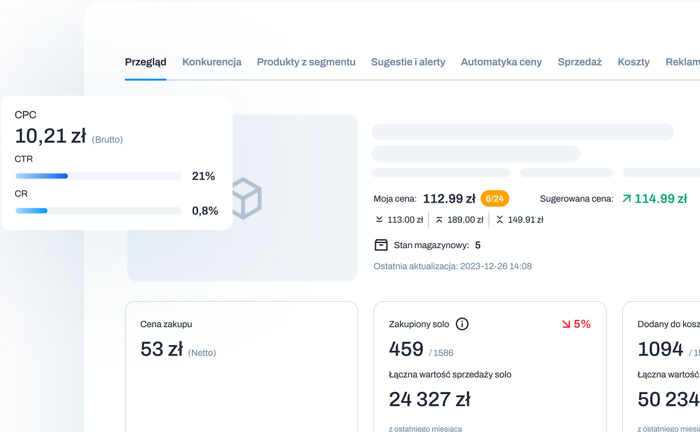Click the warehouse stock box icon
Viewport: 700px width, 432px height.
(x=380, y=245)
